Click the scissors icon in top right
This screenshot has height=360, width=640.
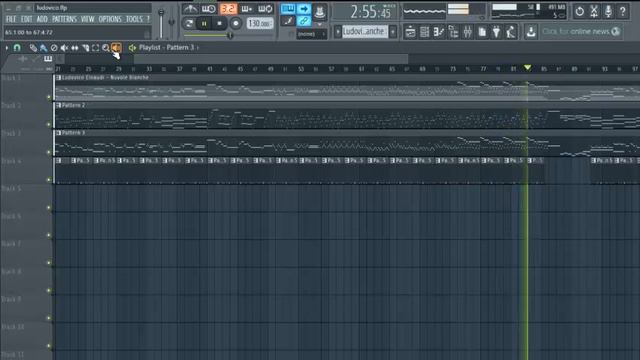[594, 11]
